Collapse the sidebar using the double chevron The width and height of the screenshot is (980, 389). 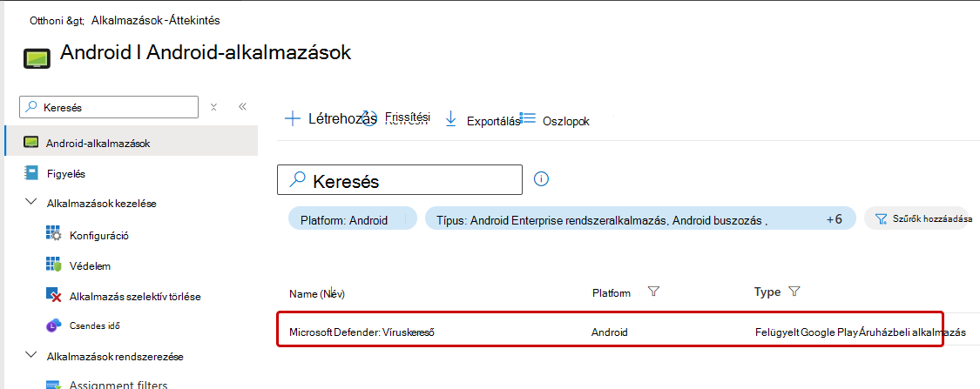pos(243,107)
